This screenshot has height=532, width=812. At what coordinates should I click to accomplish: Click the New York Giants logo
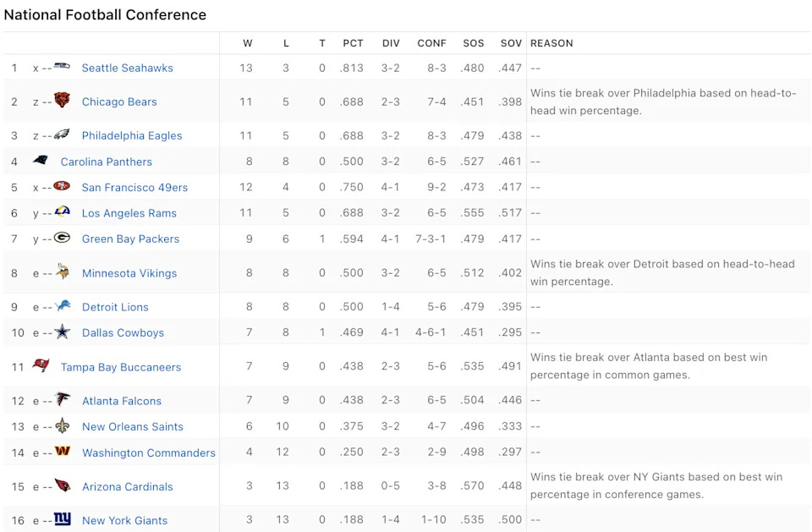63,519
